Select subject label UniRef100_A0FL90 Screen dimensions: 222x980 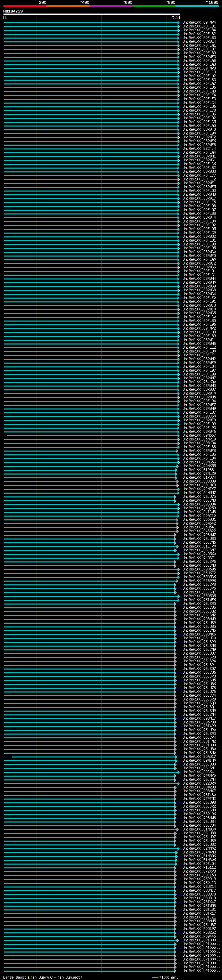(x=199, y=133)
